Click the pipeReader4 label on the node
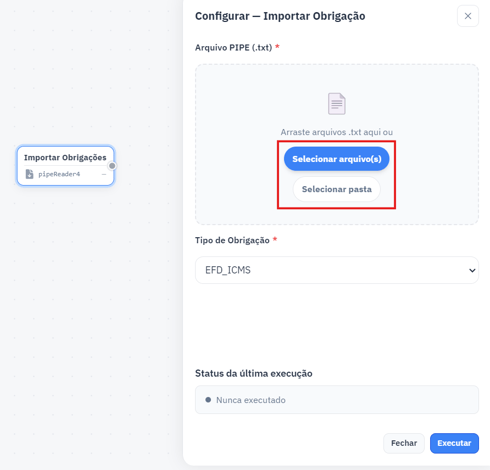The image size is (490, 470). point(59,174)
